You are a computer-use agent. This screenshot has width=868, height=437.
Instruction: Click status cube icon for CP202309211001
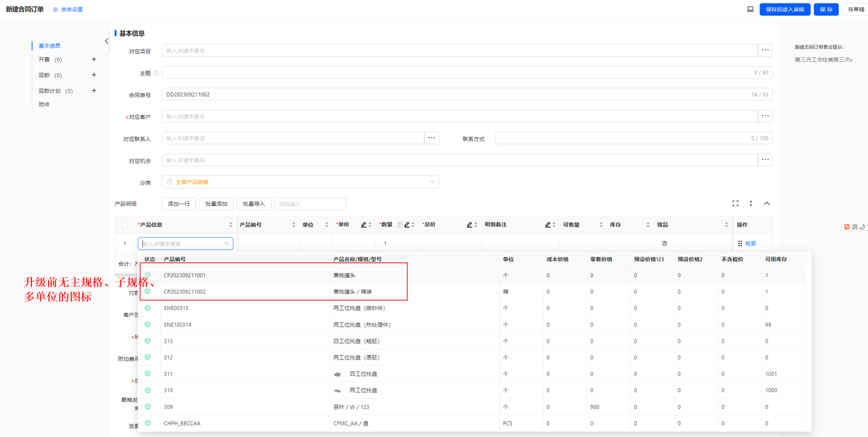point(148,275)
